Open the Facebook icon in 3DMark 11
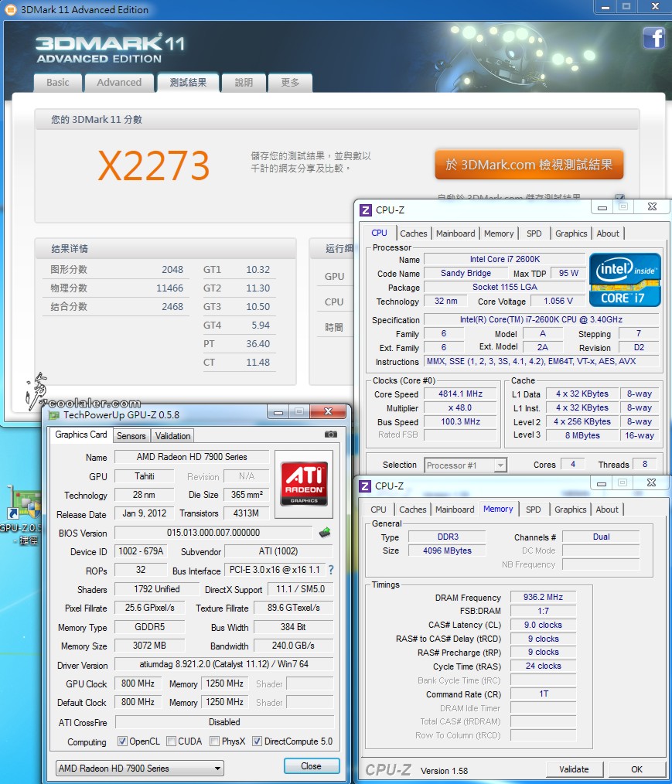Screen dimensions: 672x784 point(654,38)
